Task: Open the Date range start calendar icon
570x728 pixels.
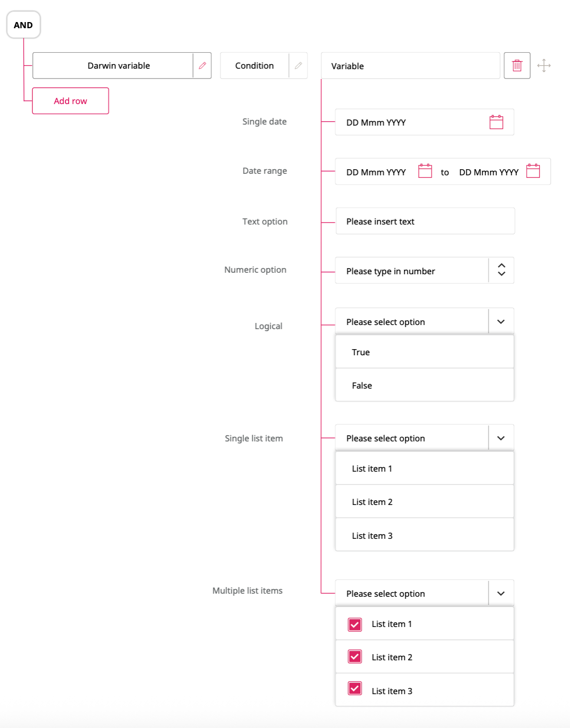Action: tap(425, 171)
